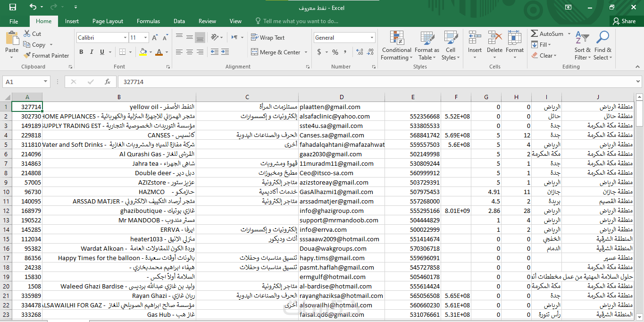Open Conditional Formatting menu
This screenshot has height=322, width=644.
point(396,46)
